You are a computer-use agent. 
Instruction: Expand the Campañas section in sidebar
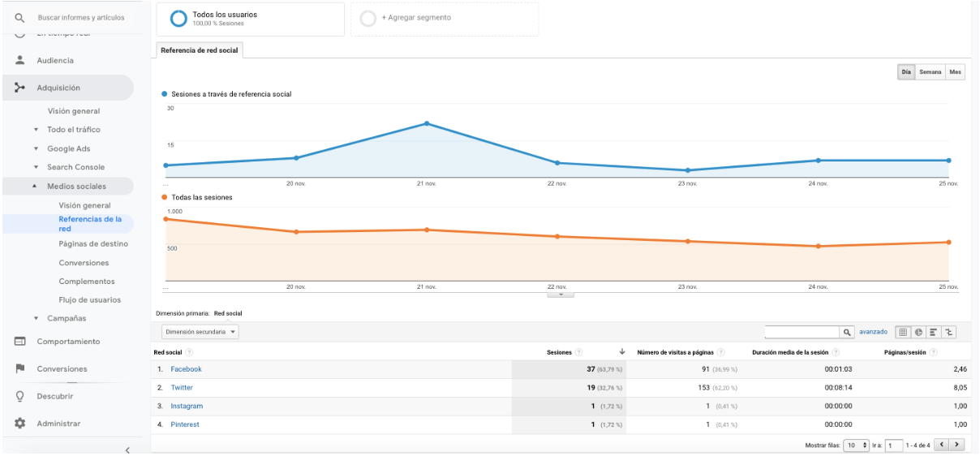[67, 318]
